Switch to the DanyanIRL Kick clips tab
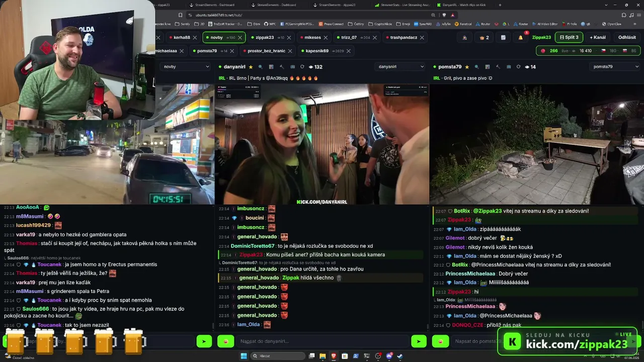Screen dimensions: 644x362 464,5
